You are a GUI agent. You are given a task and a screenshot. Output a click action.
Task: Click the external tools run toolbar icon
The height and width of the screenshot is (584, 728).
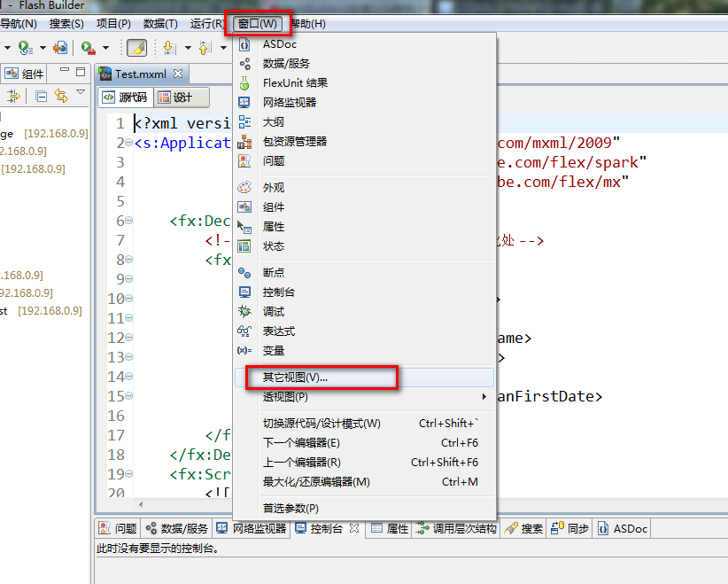coord(89,47)
